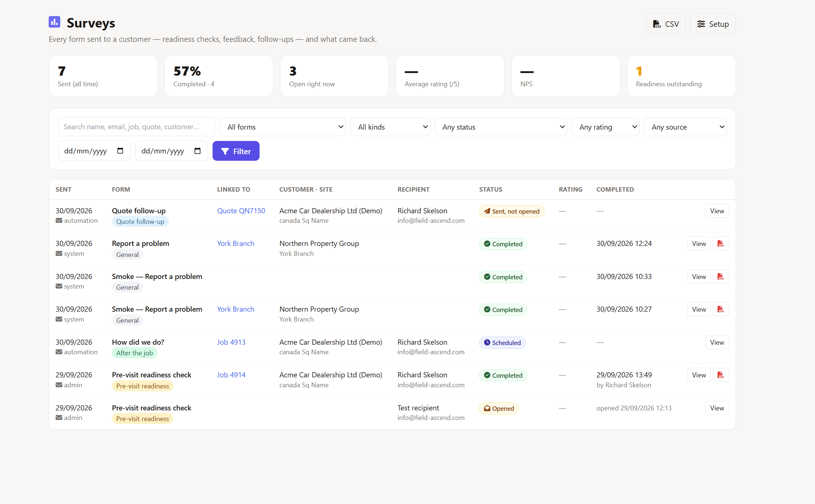Click the Quote follow-up blue tag
The width and height of the screenshot is (815, 504).
tap(140, 221)
